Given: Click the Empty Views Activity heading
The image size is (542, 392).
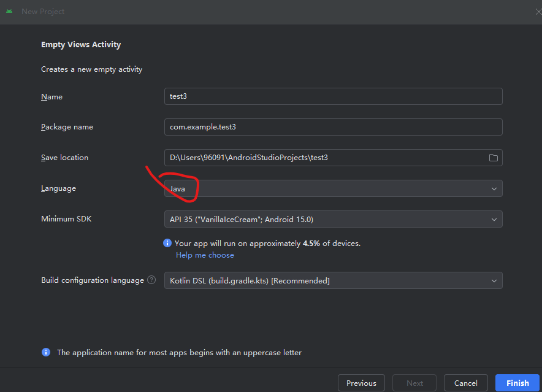Looking at the screenshot, I should pyautogui.click(x=81, y=45).
